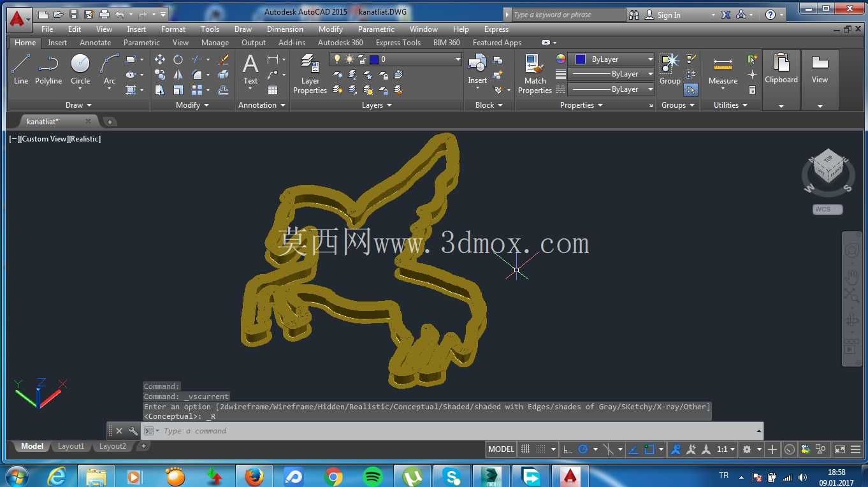868x487 pixels.
Task: Expand the Utilities panel
Action: (730, 105)
